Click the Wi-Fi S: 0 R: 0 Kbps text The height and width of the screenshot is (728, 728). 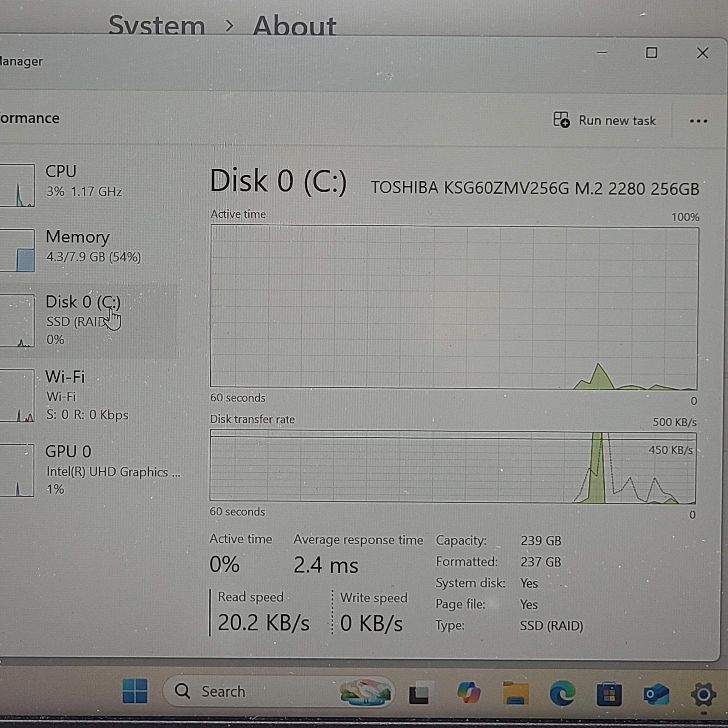[x=87, y=415]
